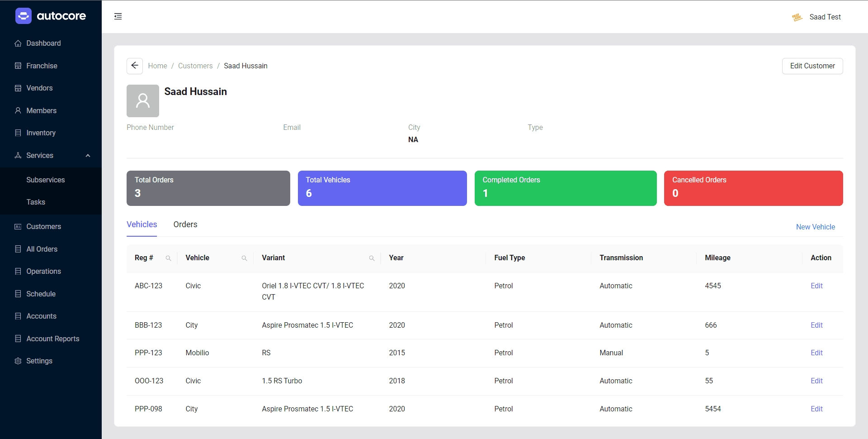
Task: Open Settings in the sidebar
Action: 39,361
